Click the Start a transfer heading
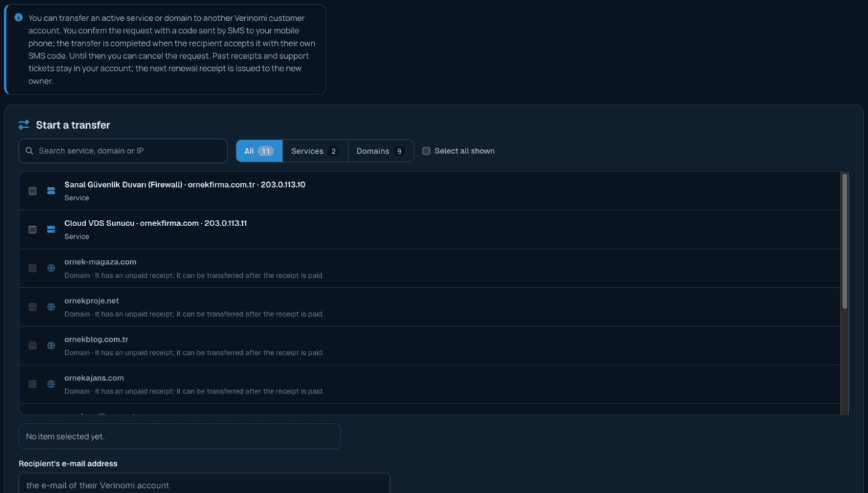 (73, 125)
